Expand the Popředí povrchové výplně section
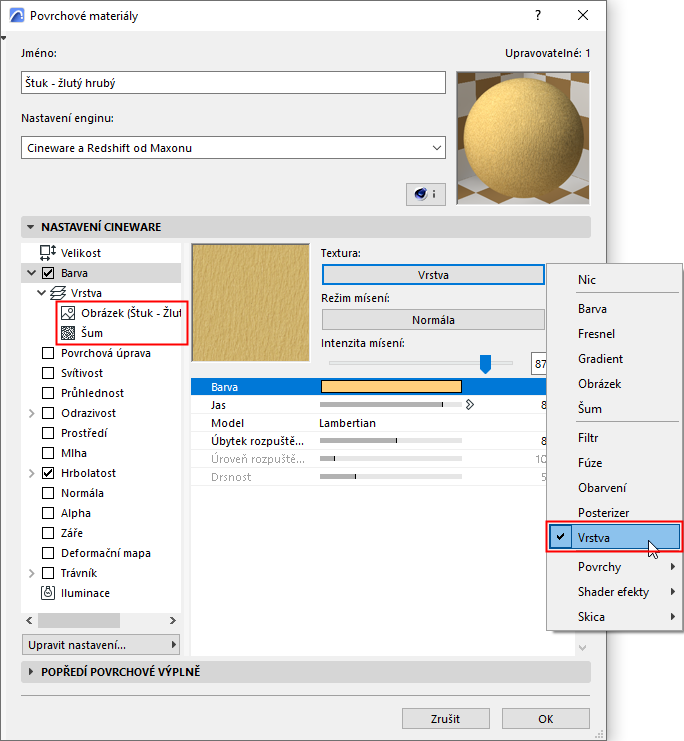Screen dimensions: 684x741 point(306,672)
